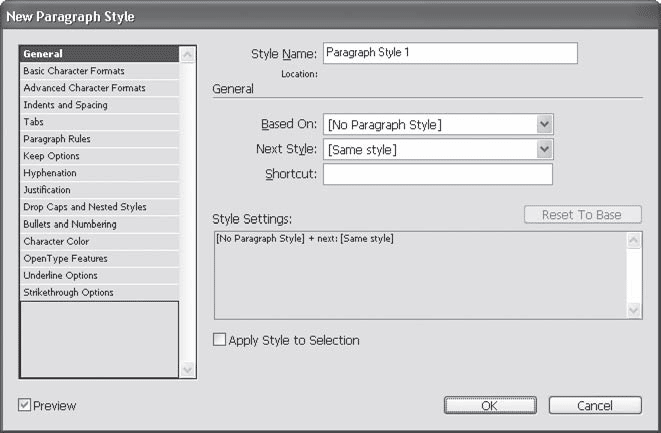Screen dimensions: 661x433
Task: Choose Keep Options in category list
Action: click(51, 156)
